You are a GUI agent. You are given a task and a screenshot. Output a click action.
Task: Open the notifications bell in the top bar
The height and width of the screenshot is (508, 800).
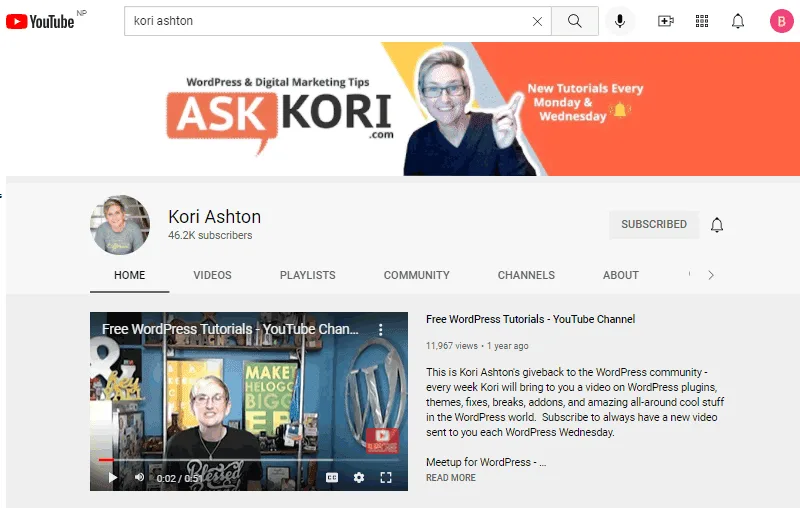(738, 21)
